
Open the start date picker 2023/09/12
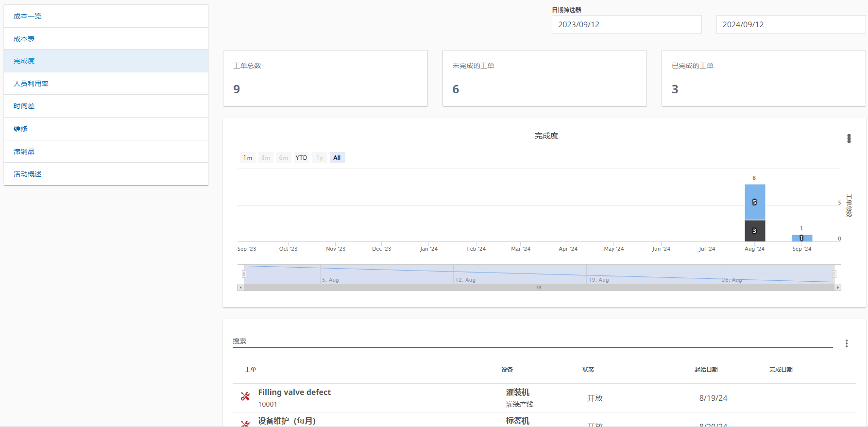pyautogui.click(x=626, y=24)
